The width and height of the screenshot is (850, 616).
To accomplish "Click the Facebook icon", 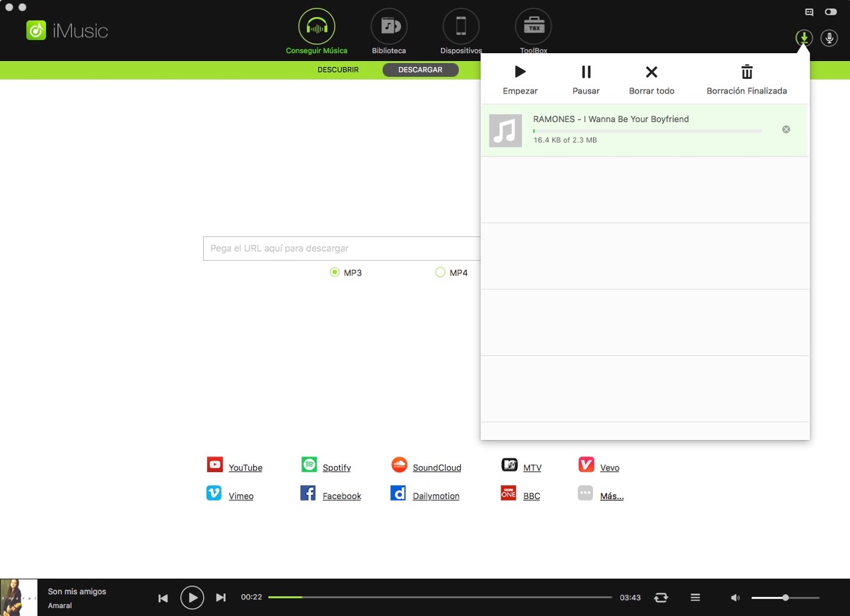I will (x=308, y=493).
